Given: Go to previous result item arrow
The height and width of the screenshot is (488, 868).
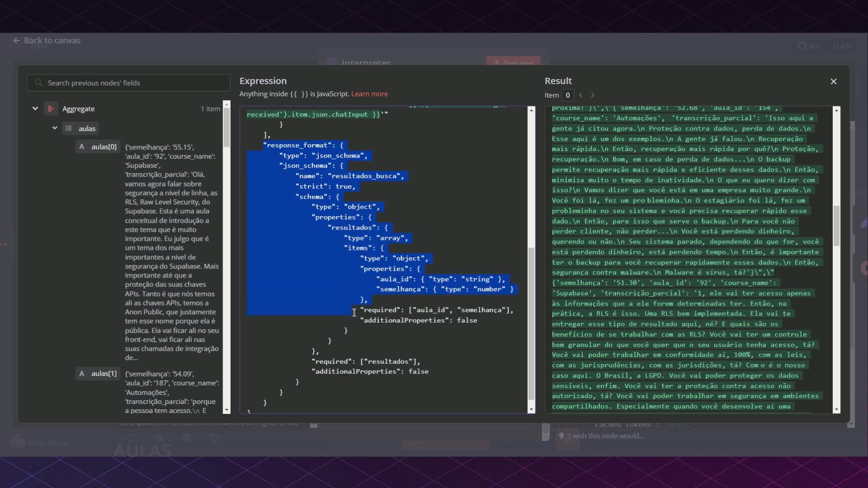Looking at the screenshot, I should click(581, 95).
